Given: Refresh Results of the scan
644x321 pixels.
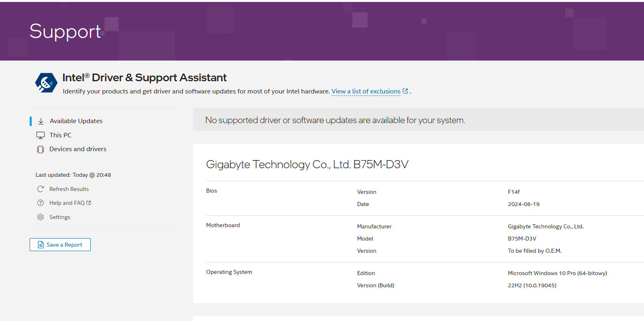Looking at the screenshot, I should pyautogui.click(x=69, y=189).
